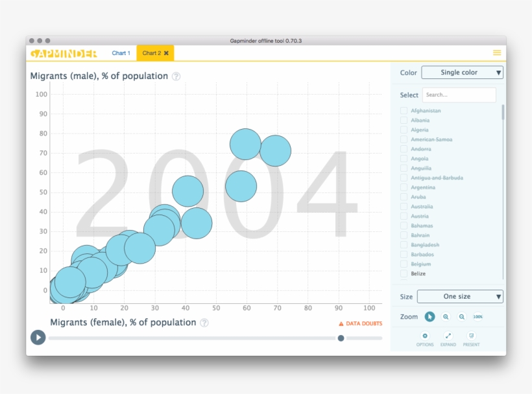Image resolution: width=532 pixels, height=394 pixels.
Task: Open the Options gear icon
Action: pos(425,336)
